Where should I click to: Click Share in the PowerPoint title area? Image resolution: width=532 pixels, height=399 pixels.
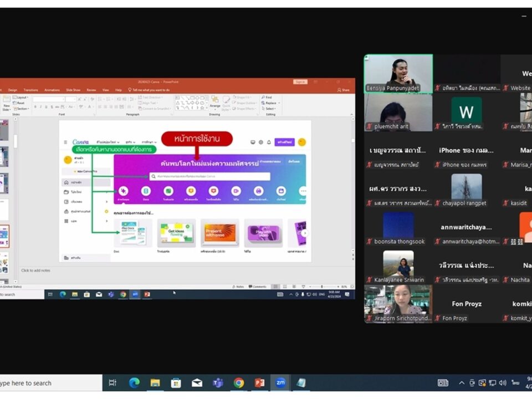344,90
